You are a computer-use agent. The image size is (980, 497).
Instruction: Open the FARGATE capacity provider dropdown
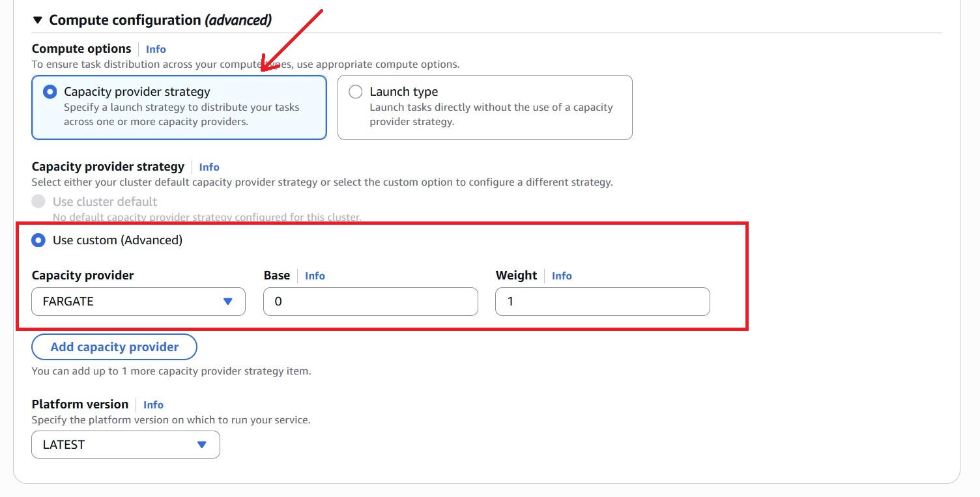[x=138, y=302]
